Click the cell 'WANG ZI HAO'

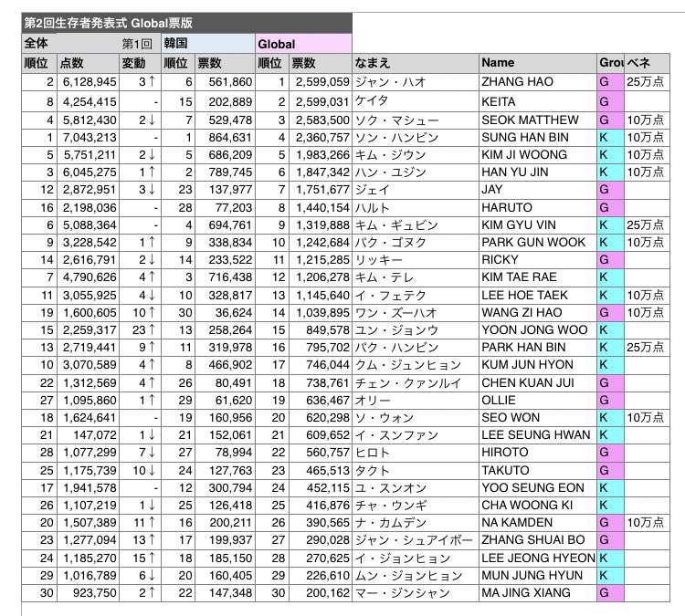pyautogui.click(x=538, y=313)
